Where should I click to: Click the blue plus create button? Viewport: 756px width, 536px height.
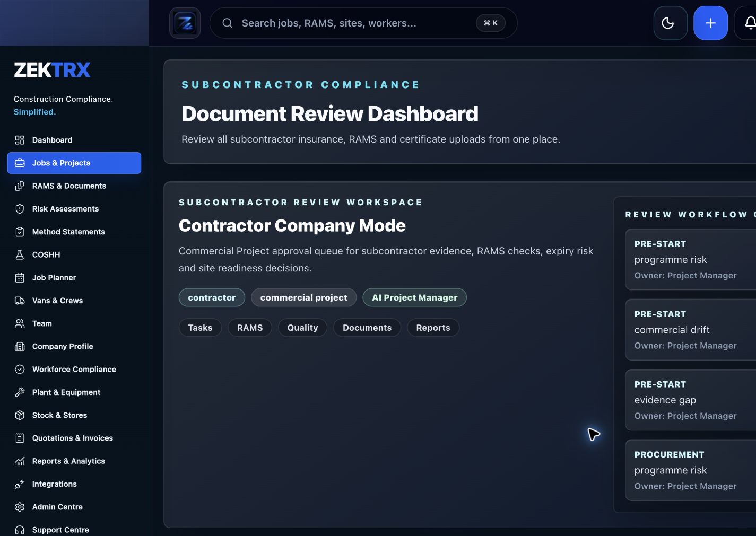710,23
